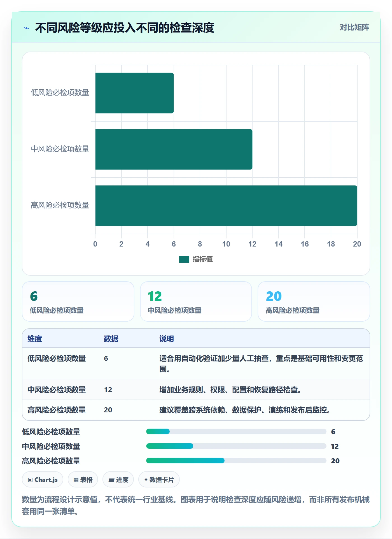
Task: Open the stat card showing 12 中风险必检项数量
Action: coord(196,301)
